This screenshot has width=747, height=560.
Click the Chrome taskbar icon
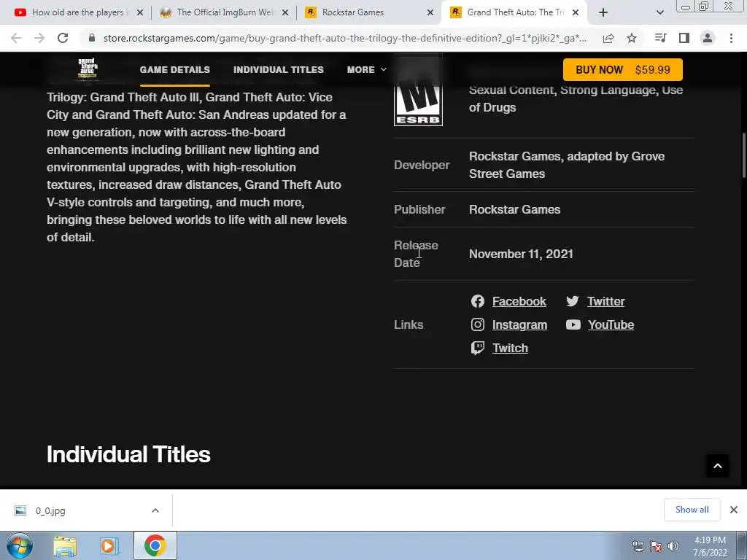pyautogui.click(x=155, y=545)
